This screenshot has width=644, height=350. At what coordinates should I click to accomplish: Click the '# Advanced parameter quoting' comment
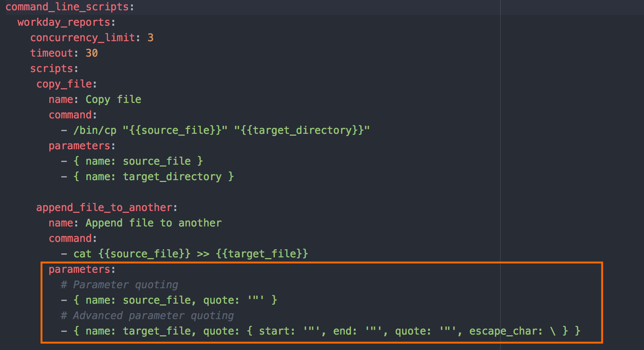(x=147, y=316)
